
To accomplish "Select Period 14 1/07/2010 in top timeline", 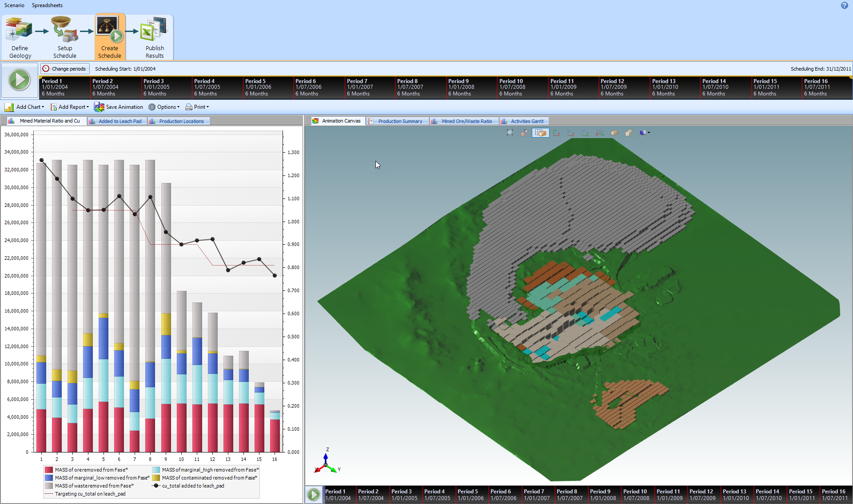I will (x=726, y=87).
